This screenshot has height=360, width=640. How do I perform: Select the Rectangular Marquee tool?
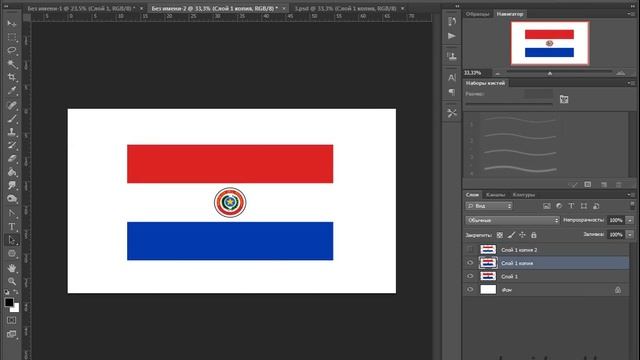pos(12,37)
